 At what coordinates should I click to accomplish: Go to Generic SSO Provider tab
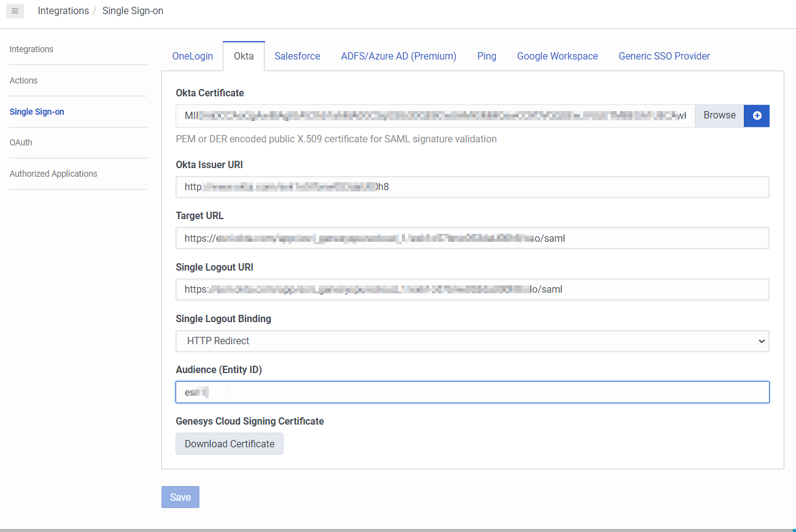click(664, 56)
